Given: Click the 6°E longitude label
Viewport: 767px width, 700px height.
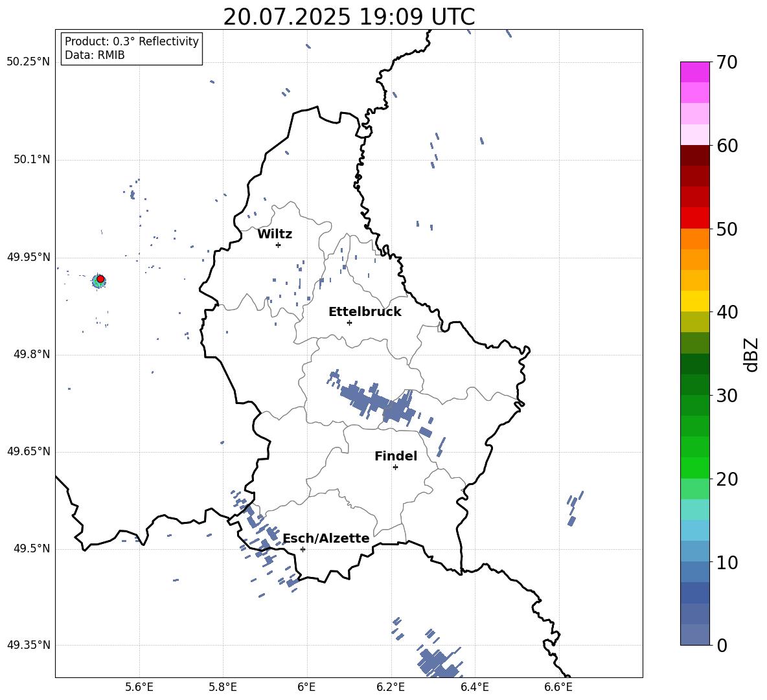Looking at the screenshot, I should click(x=306, y=687).
